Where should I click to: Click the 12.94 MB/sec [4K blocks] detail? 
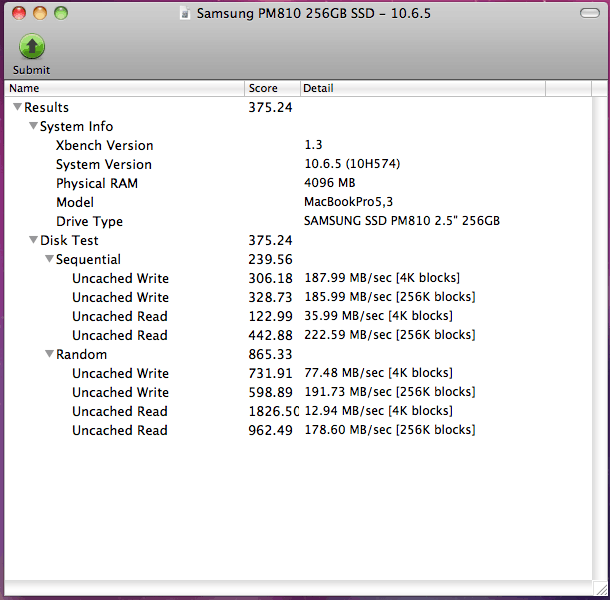(379, 411)
